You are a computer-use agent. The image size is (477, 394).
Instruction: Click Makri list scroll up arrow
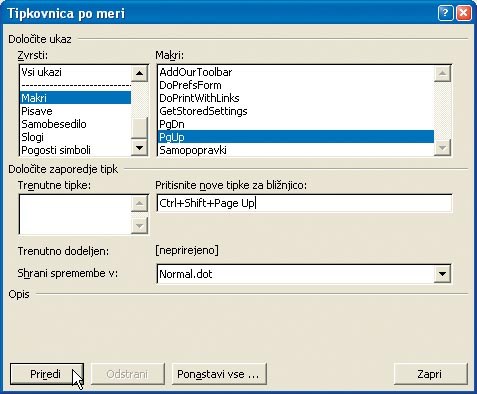pos(442,74)
